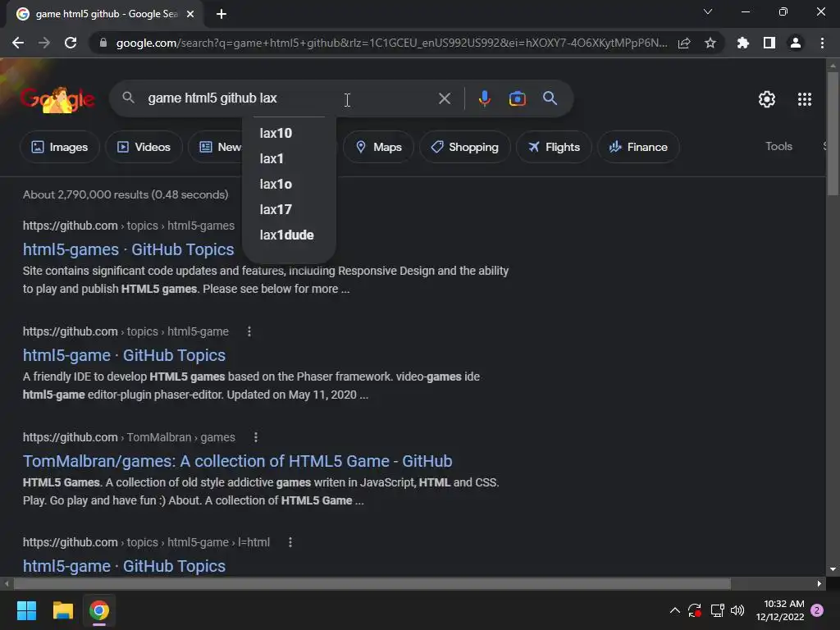Open the Chrome profile avatar
This screenshot has height=630, width=840.
796,43
